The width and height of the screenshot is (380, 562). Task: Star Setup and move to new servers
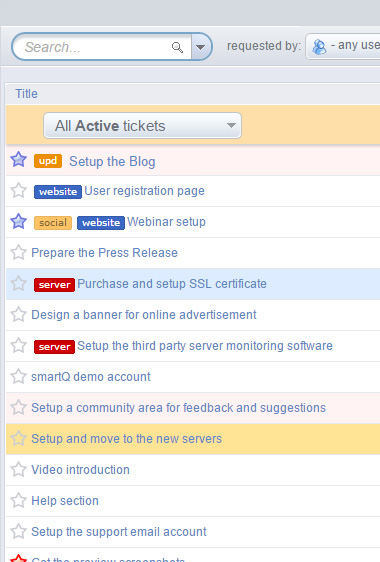click(18, 438)
